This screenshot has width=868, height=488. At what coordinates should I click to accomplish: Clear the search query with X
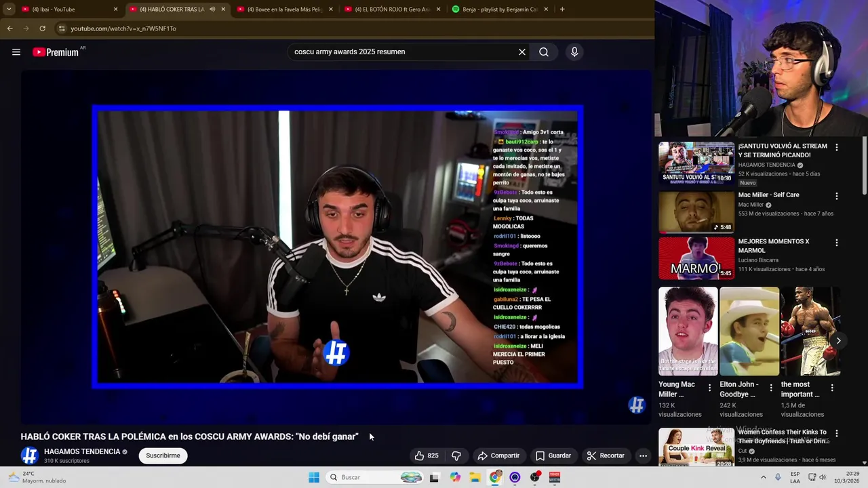click(522, 52)
